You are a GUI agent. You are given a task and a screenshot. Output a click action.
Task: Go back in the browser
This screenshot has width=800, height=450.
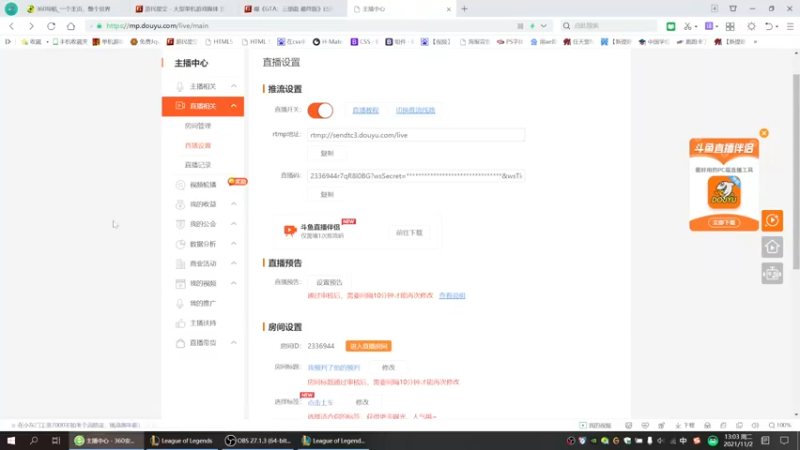coord(12,26)
